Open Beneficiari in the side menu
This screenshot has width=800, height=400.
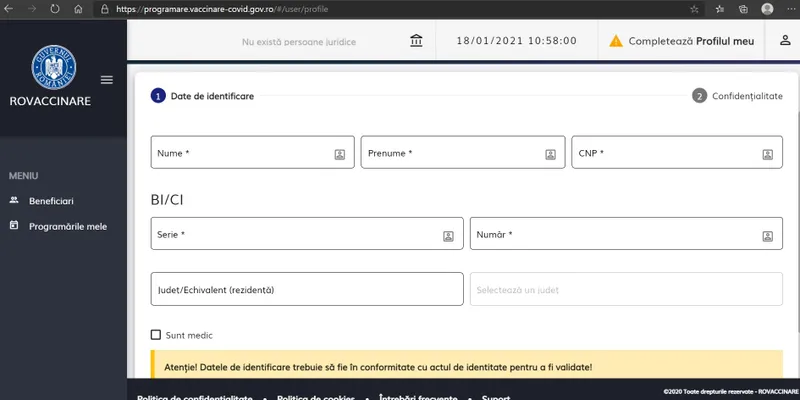pos(51,201)
